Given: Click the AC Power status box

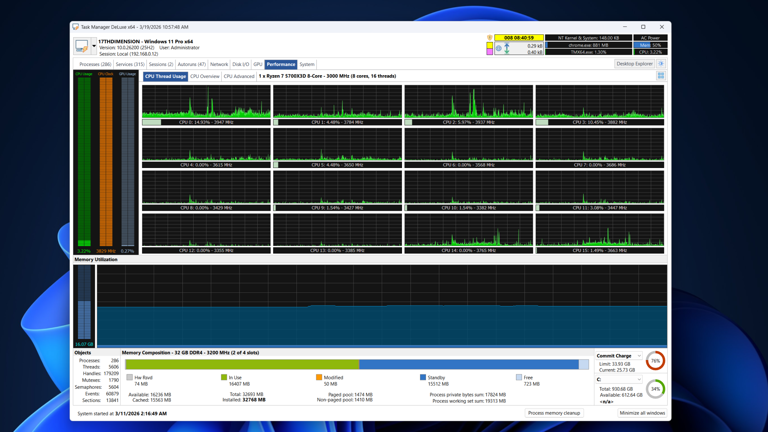Looking at the screenshot, I should click(650, 38).
